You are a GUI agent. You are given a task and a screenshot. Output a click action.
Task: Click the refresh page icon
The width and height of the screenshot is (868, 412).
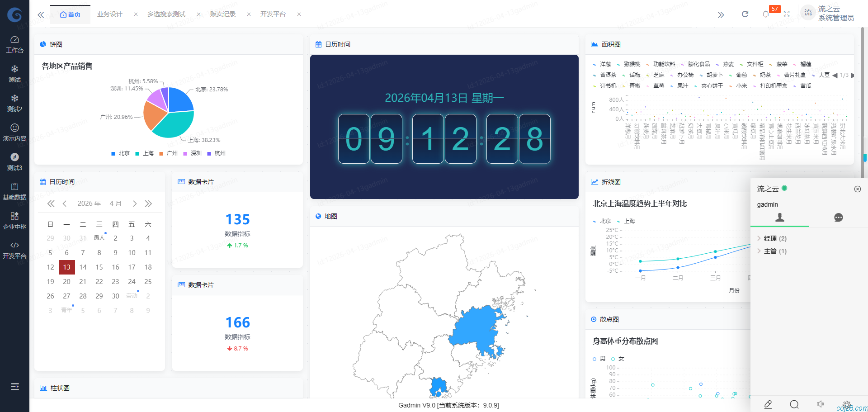745,14
